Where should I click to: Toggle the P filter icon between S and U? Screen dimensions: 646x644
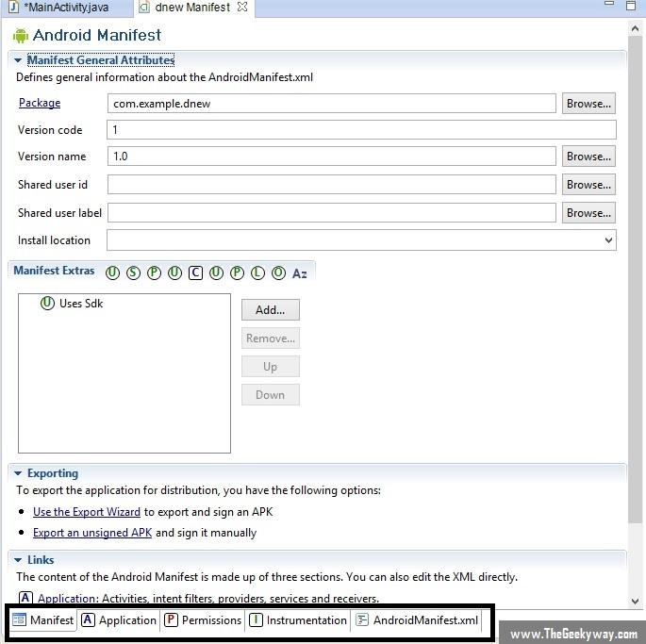pos(154,272)
